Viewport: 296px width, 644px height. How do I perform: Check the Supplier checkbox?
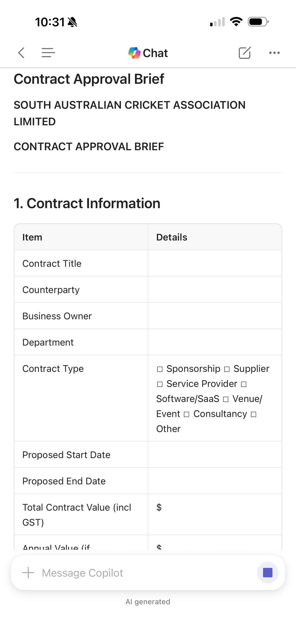(227, 369)
